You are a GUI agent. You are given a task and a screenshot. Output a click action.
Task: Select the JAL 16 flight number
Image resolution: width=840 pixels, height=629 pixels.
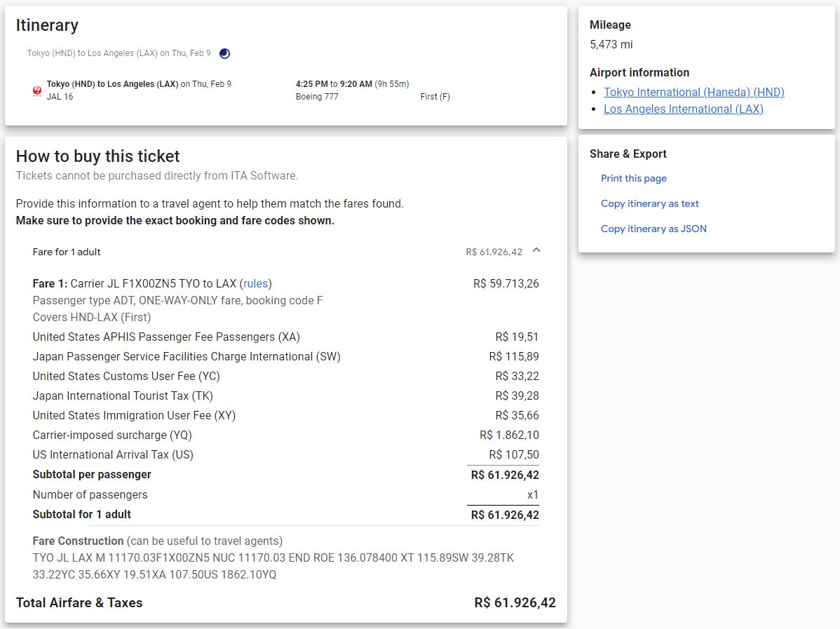point(60,97)
